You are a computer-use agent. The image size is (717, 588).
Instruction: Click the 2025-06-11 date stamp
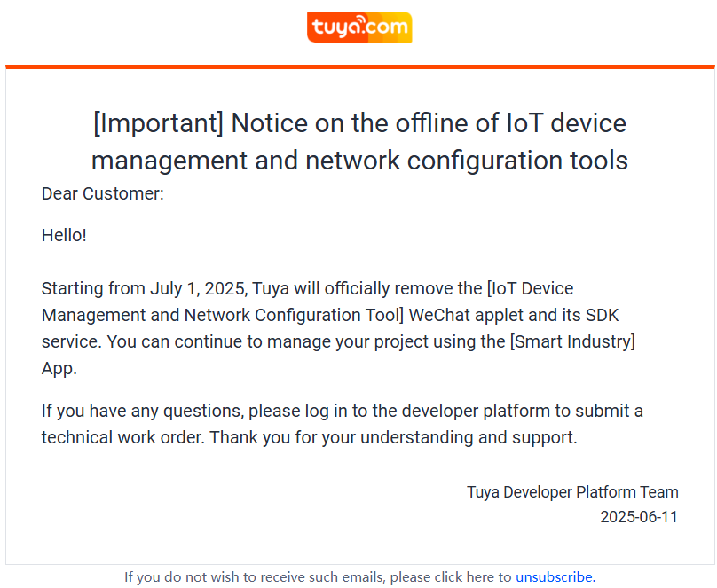[639, 517]
